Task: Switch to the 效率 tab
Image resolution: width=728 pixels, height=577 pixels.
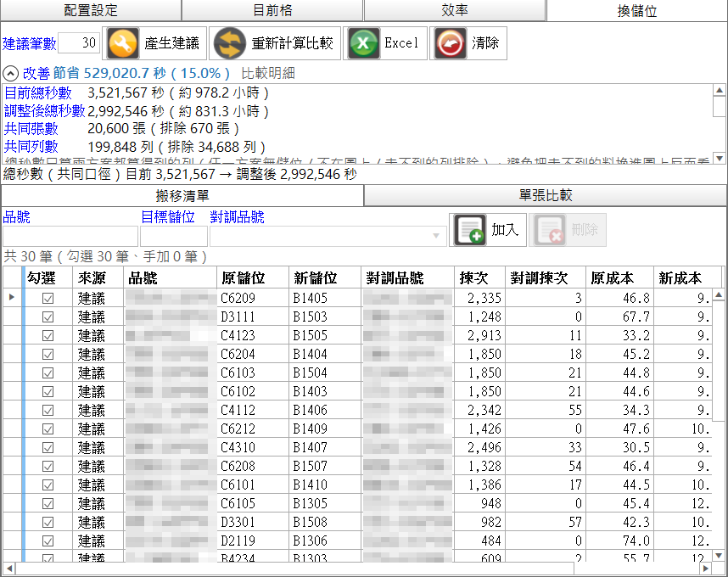Action: pos(455,10)
